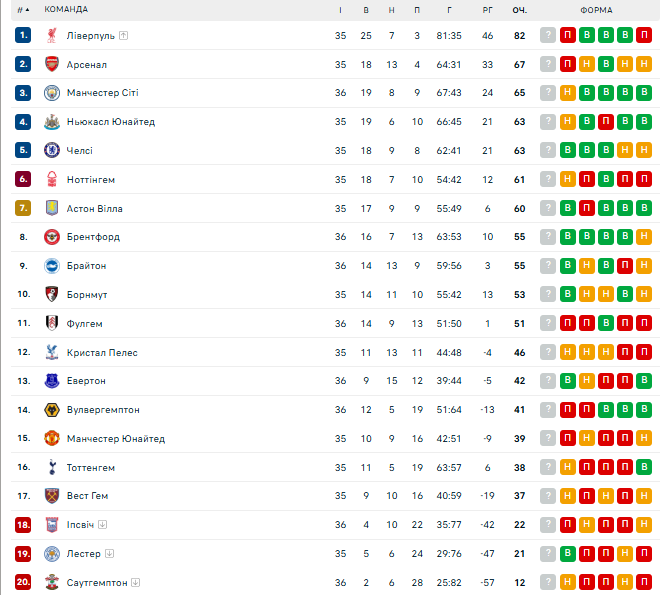666x595 pixels.
Task: Click promotion arrow icon next to Ліверпуль
Action: (124, 36)
